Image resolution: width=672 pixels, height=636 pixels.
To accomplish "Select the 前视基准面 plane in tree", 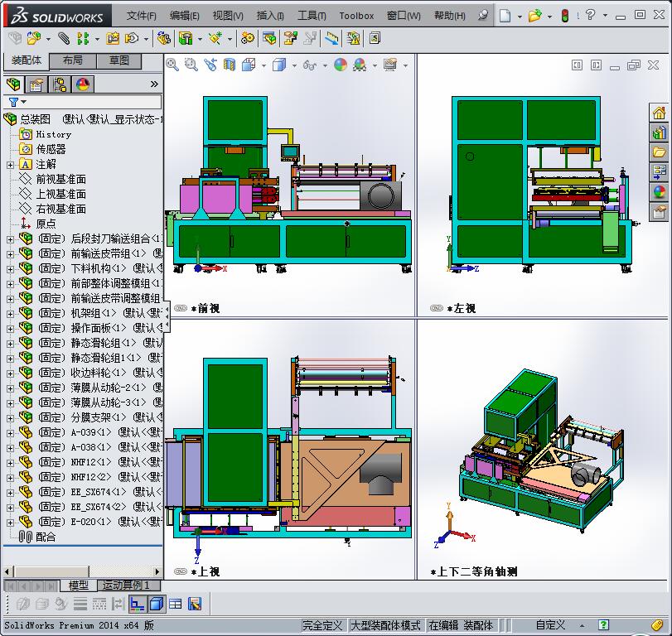I will pos(60,179).
